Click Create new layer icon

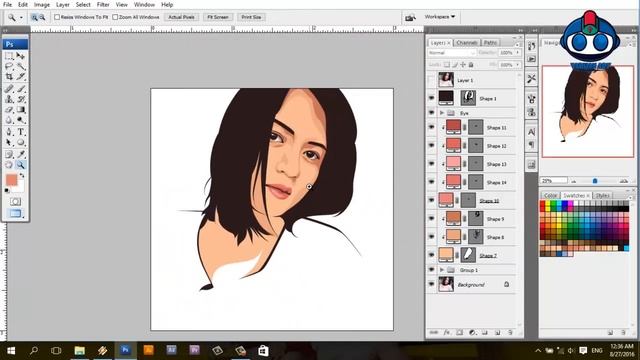pos(498,333)
